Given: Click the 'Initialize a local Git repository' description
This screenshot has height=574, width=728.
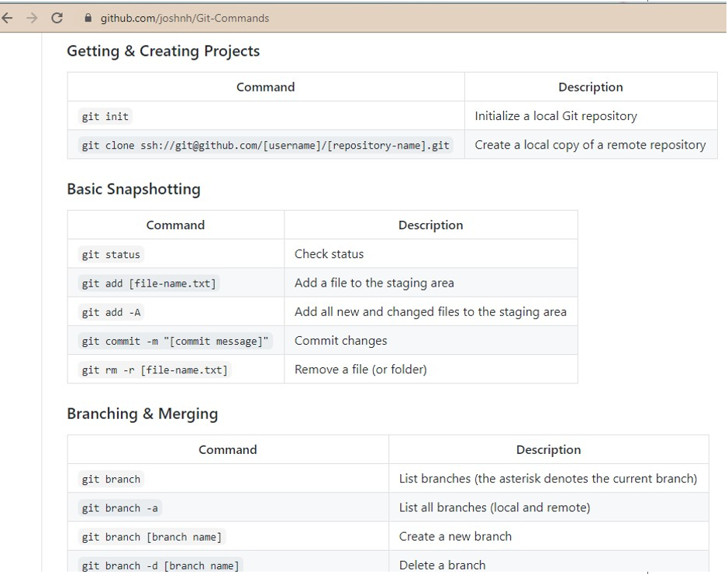Looking at the screenshot, I should point(555,116).
